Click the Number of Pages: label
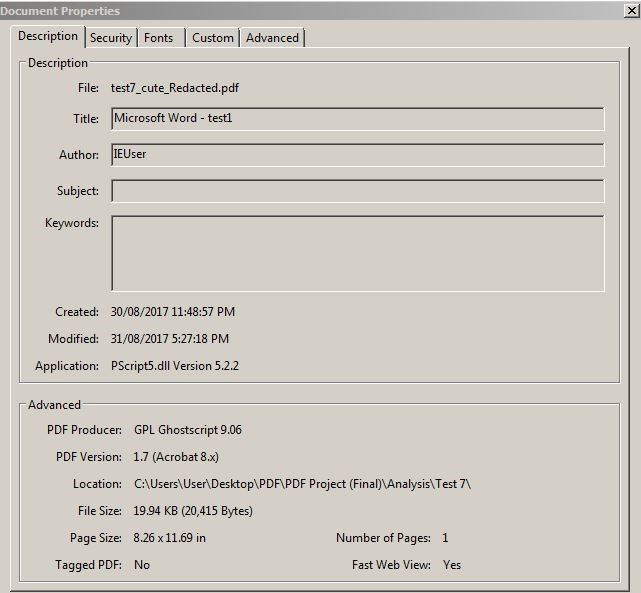641x593 pixels. tap(383, 538)
